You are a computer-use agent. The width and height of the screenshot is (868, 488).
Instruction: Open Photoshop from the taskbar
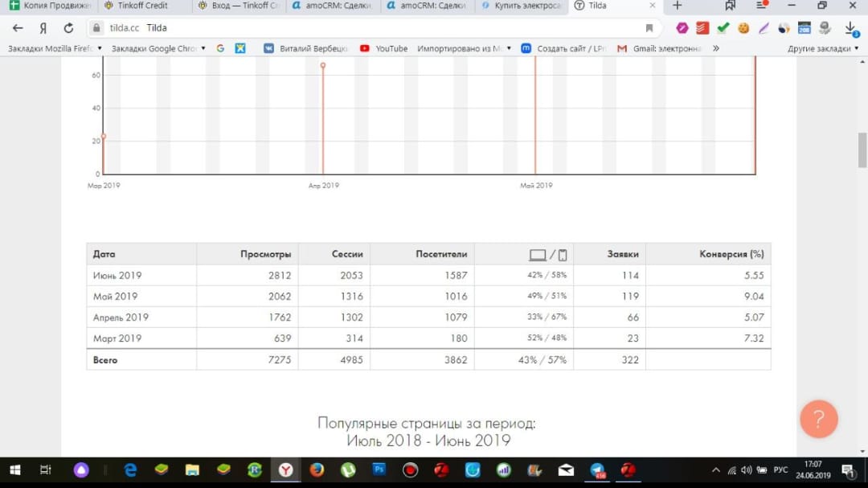[379, 470]
